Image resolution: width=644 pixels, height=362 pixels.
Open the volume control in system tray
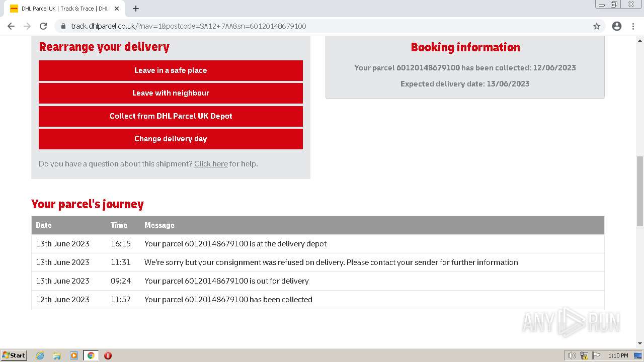tap(572, 355)
